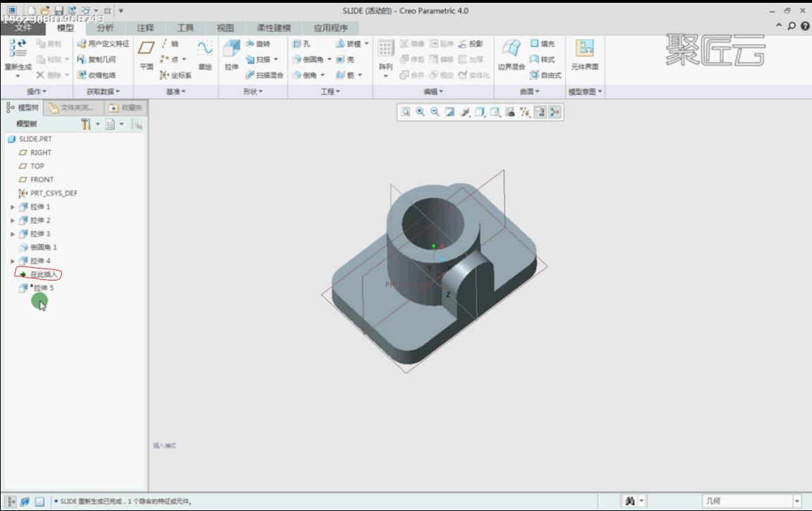Toggle spin center display in view toolbar
This screenshot has height=511, width=812.
(x=555, y=112)
